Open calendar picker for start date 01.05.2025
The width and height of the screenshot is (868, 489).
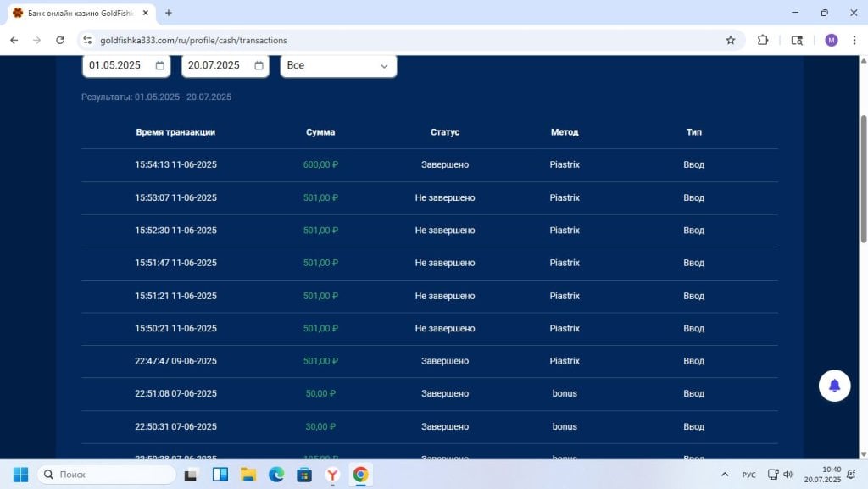160,65
